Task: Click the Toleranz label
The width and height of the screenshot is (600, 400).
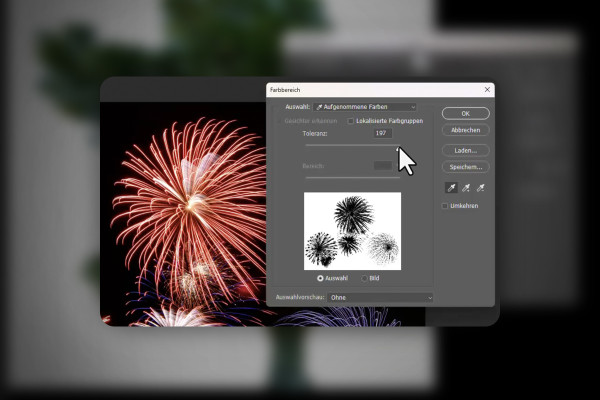Action: coord(315,134)
